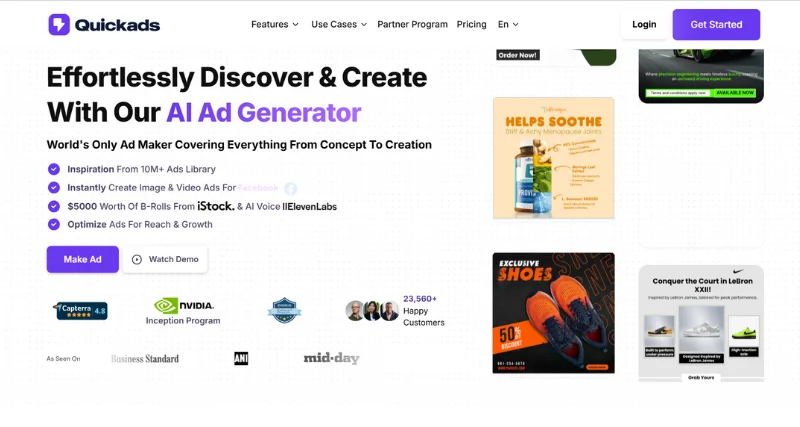The image size is (800, 427).
Task: Click the happy customers avatar group
Action: point(372,311)
